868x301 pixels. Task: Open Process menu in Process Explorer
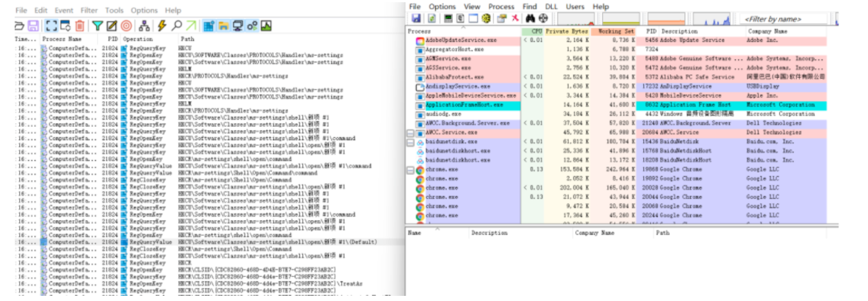tap(501, 7)
